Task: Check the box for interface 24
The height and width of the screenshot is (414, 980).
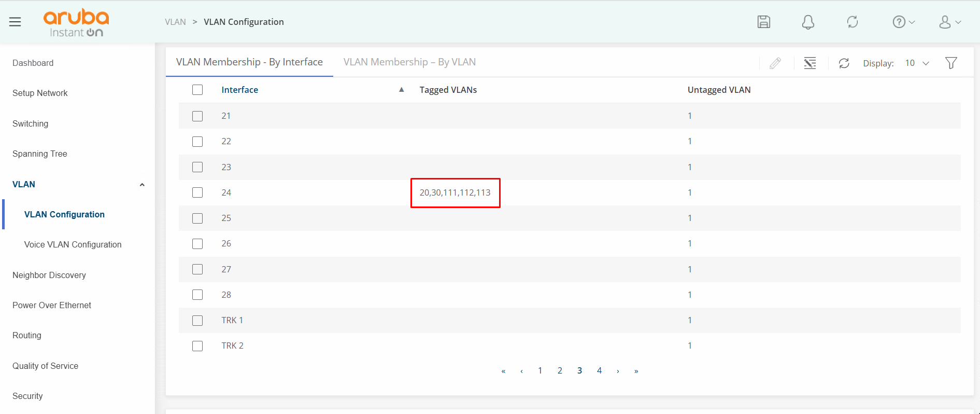Action: (197, 192)
